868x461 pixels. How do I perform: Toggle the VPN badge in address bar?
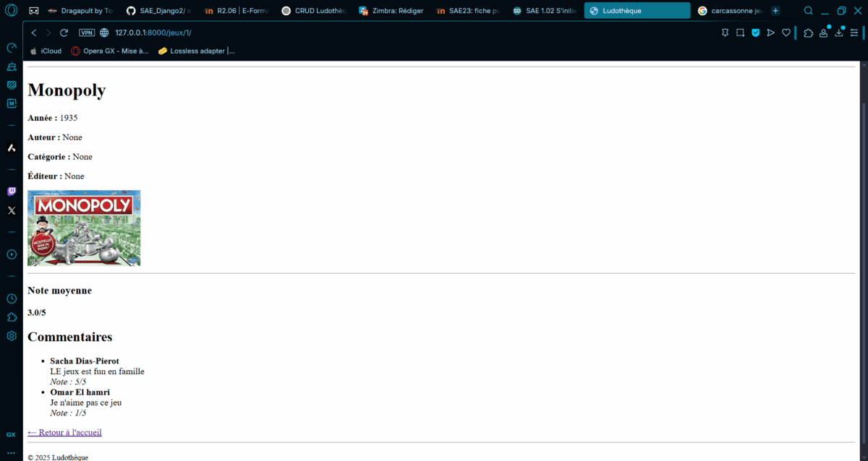(x=87, y=33)
